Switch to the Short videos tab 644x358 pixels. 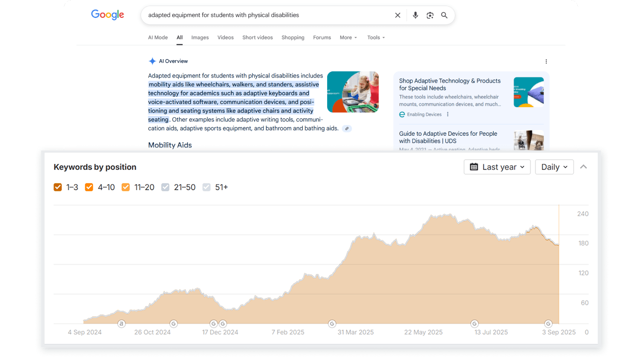(x=257, y=37)
